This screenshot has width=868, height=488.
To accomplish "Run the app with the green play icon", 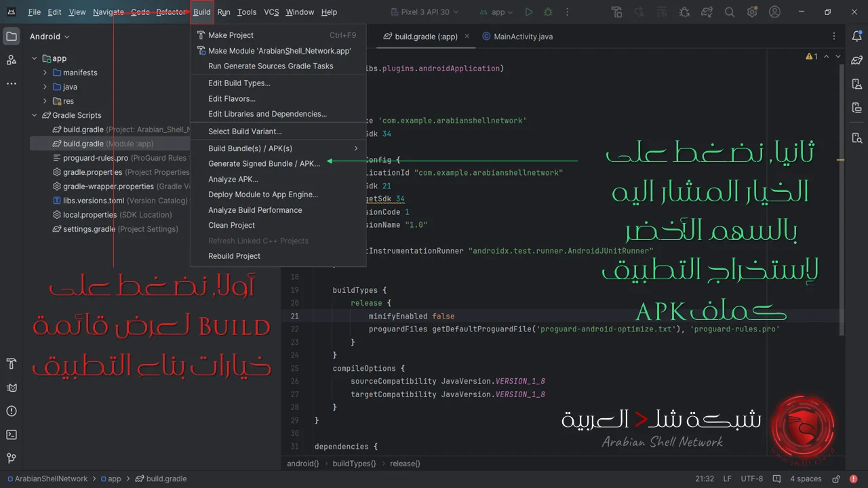I will [529, 12].
